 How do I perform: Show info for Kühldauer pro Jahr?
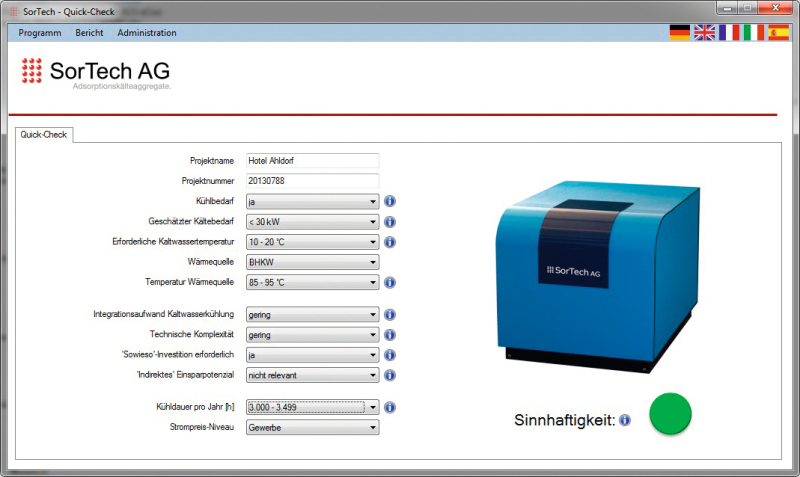click(x=390, y=407)
